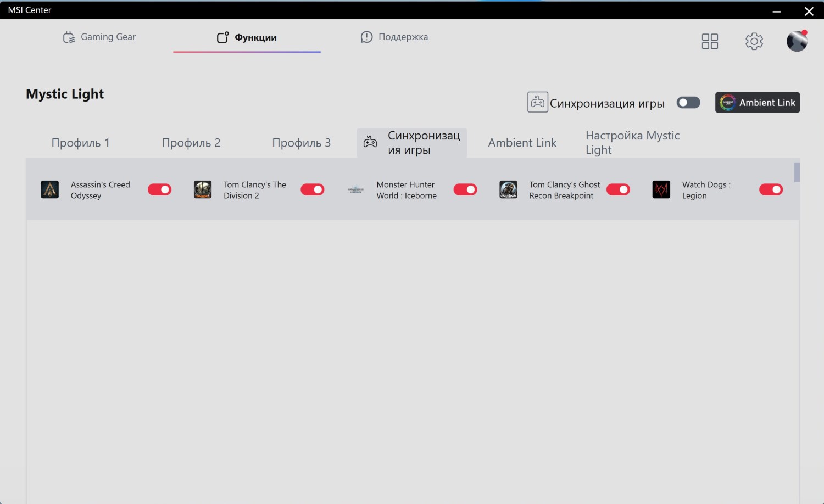
Task: Toggle Monster Hunter World : Iceborne switch
Action: click(465, 189)
